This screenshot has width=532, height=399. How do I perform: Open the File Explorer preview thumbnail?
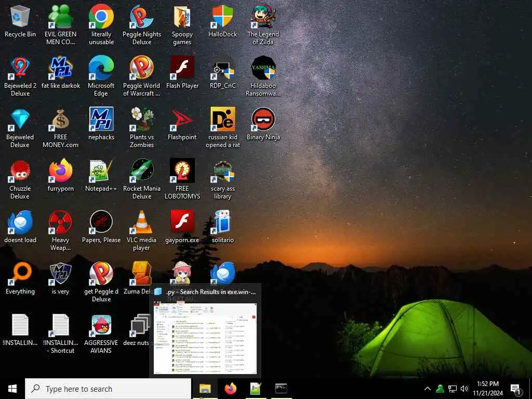click(x=205, y=338)
